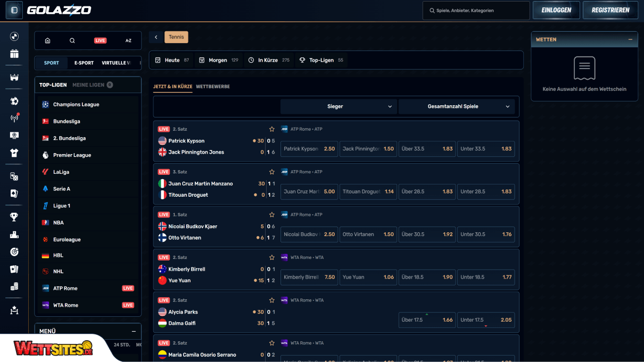Click the Registrieren button
The image size is (644, 362).
point(610,10)
